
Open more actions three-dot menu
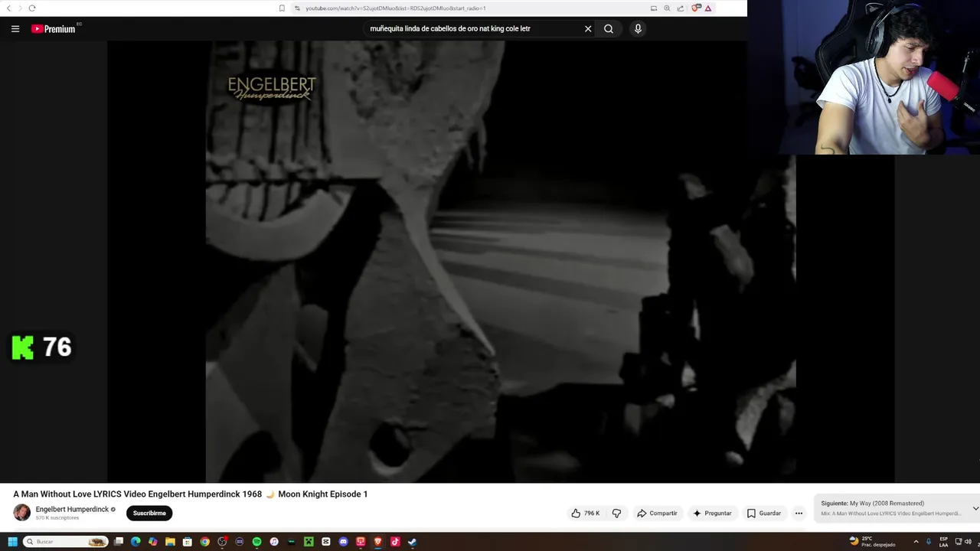click(x=799, y=514)
